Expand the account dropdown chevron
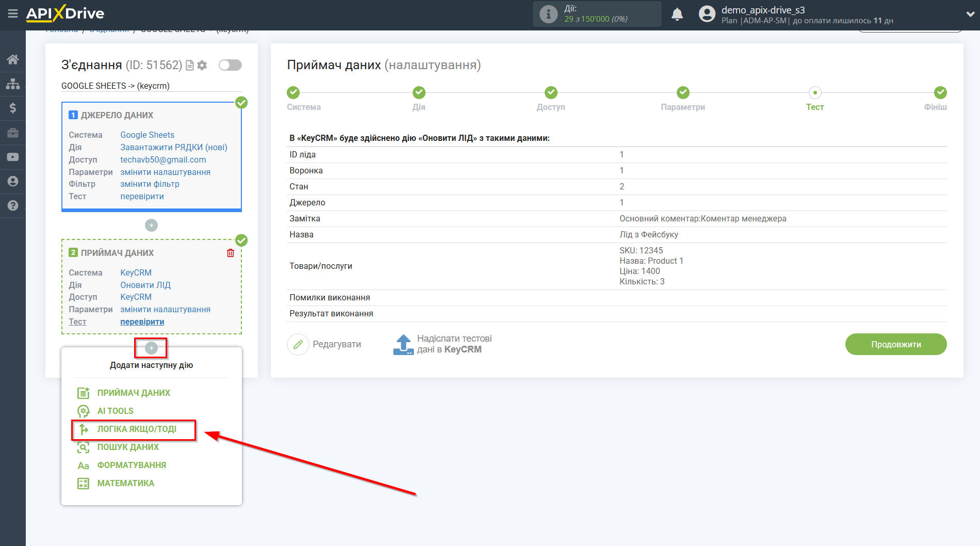This screenshot has width=980, height=546. 970,14
